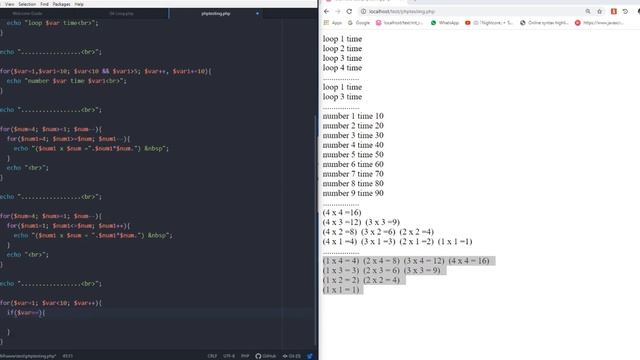Open the https://www.javascript bookmark
The image size is (640, 360).
point(599,23)
